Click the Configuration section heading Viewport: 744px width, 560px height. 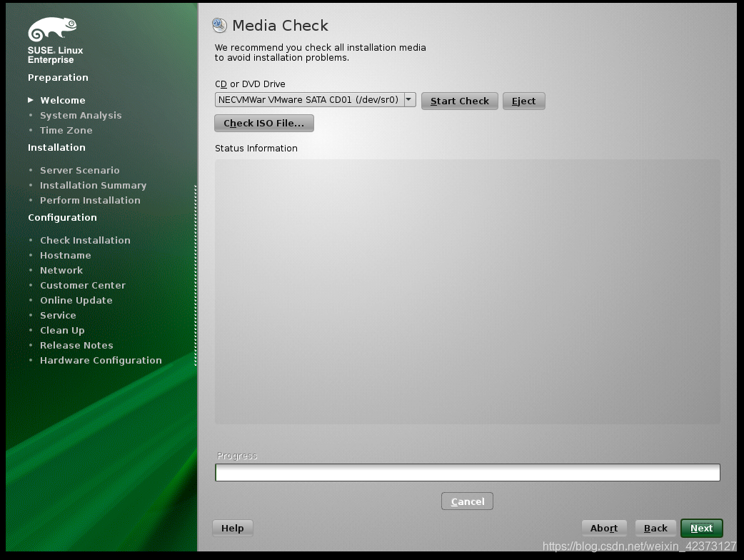pyautogui.click(x=62, y=217)
